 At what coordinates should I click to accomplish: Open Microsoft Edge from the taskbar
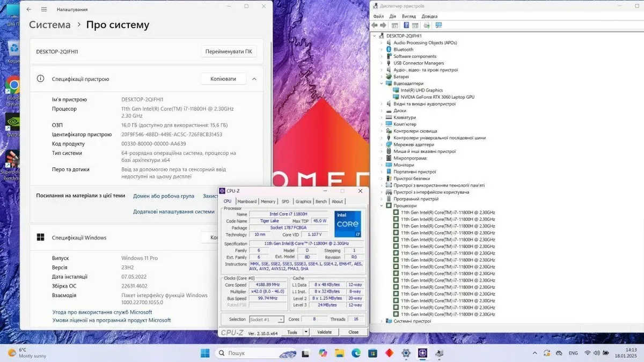pos(356,353)
